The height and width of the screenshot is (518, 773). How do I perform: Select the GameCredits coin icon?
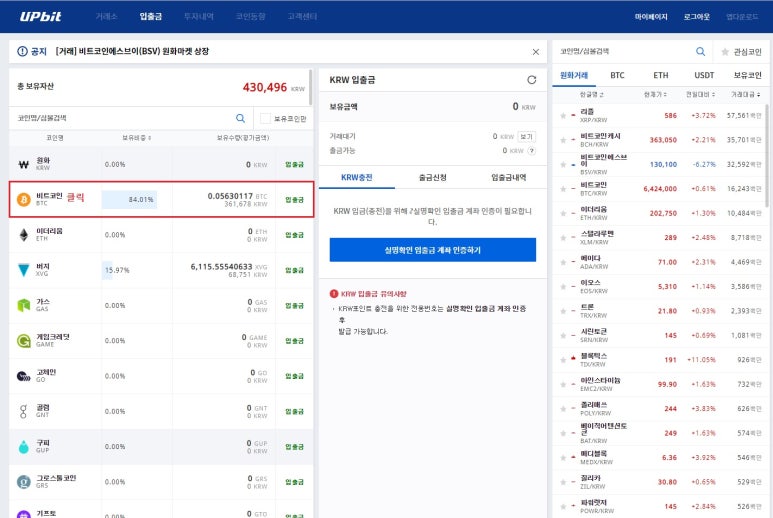pos(24,341)
